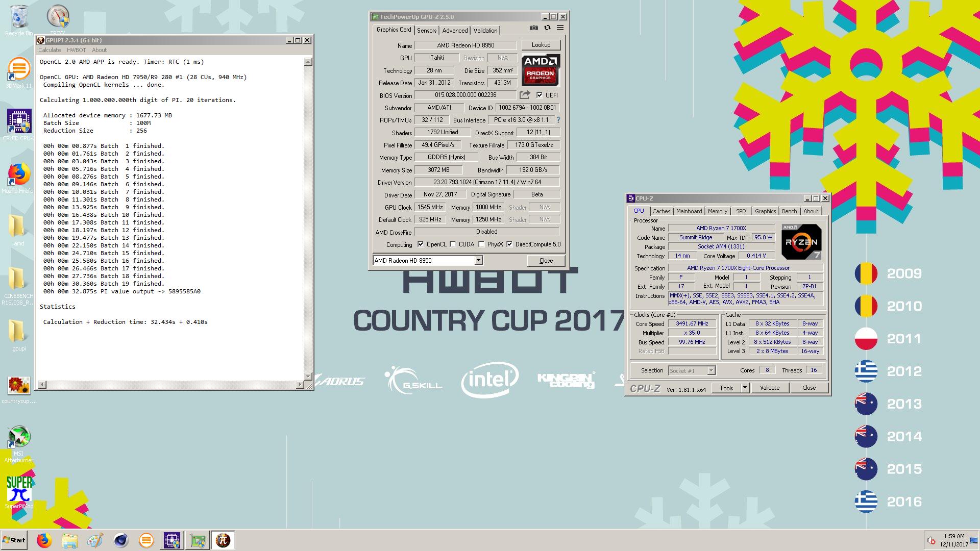Toggle the CUDA computing checkbox
980x551 pixels.
(x=453, y=244)
